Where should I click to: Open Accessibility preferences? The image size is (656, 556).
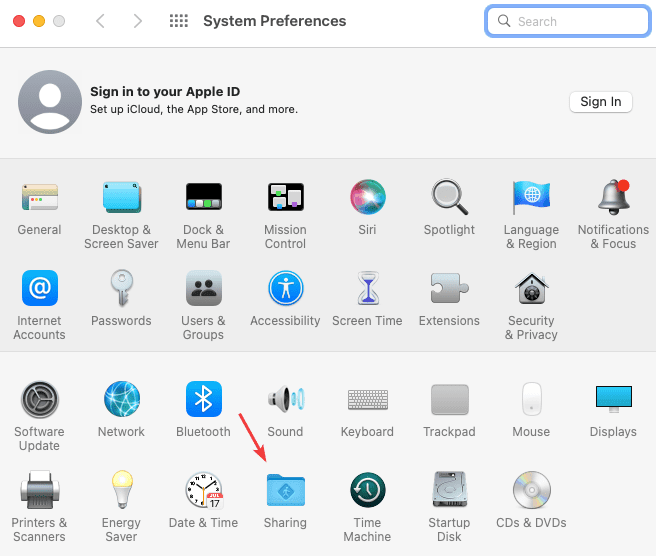[x=285, y=290]
